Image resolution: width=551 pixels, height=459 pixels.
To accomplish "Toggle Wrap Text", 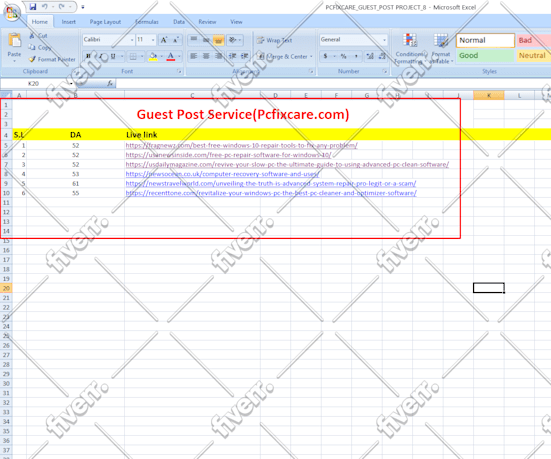I will [x=274, y=40].
